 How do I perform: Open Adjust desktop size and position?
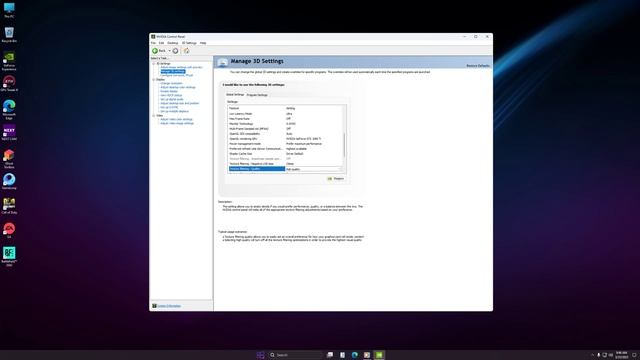coord(180,103)
